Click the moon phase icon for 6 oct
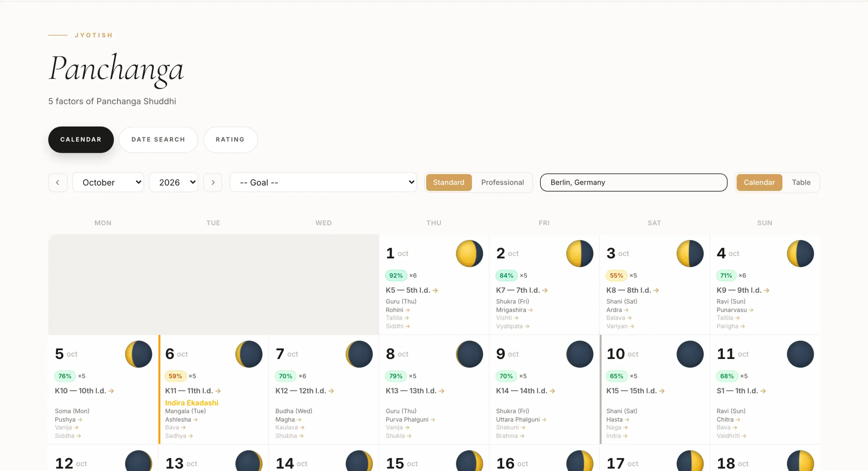Screen dimensions: 868x471 tap(249, 354)
